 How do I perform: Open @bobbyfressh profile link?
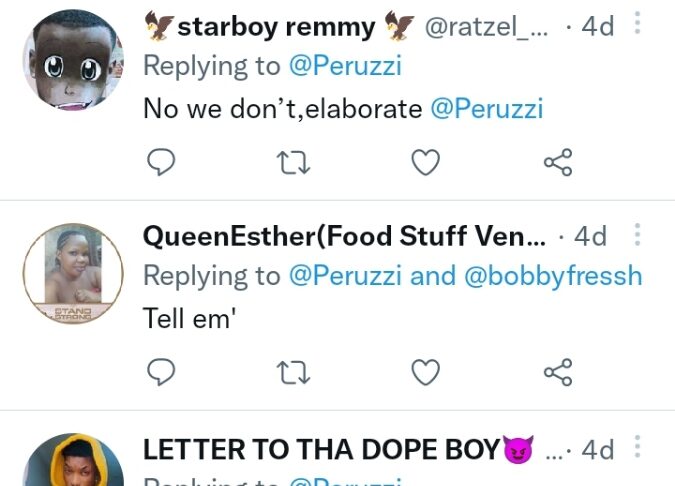click(551, 276)
